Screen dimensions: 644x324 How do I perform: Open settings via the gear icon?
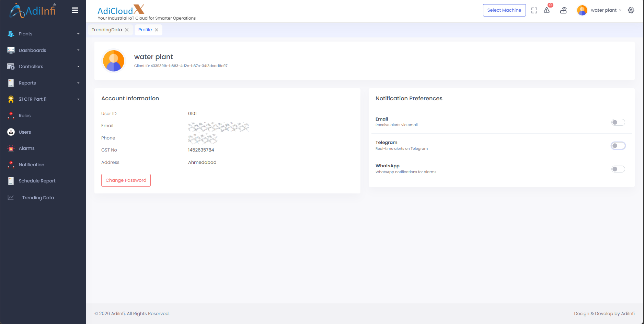coord(631,10)
